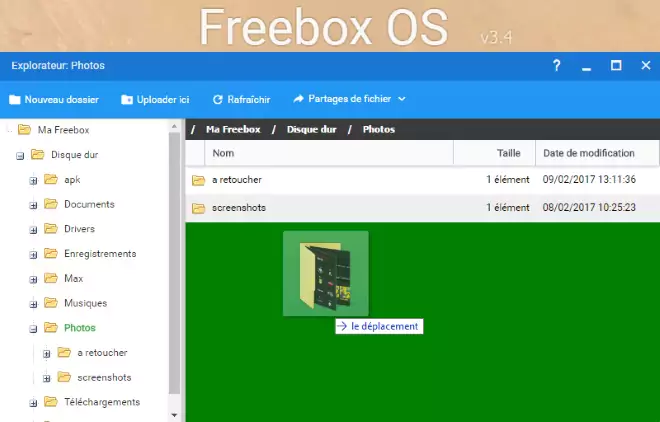Image resolution: width=660 pixels, height=422 pixels.
Task: Click the apk folder icon in tree
Action: pos(51,179)
